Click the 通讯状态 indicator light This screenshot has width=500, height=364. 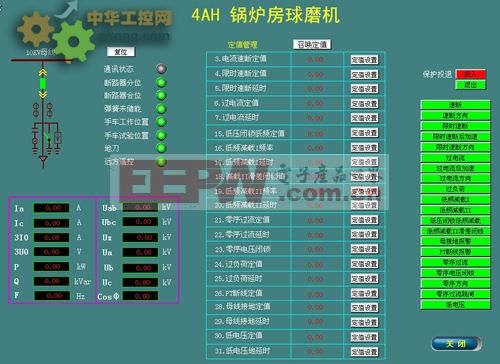(161, 69)
